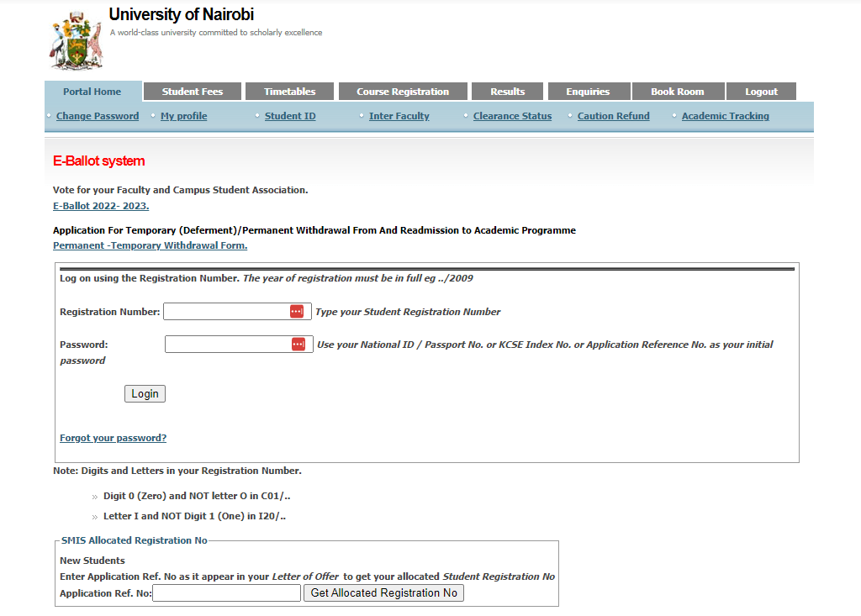Click the Forgot your password link

[113, 437]
